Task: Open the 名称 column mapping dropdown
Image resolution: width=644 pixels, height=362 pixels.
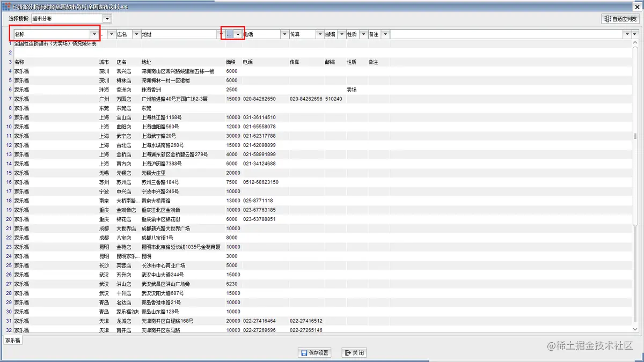Action: click(x=94, y=34)
